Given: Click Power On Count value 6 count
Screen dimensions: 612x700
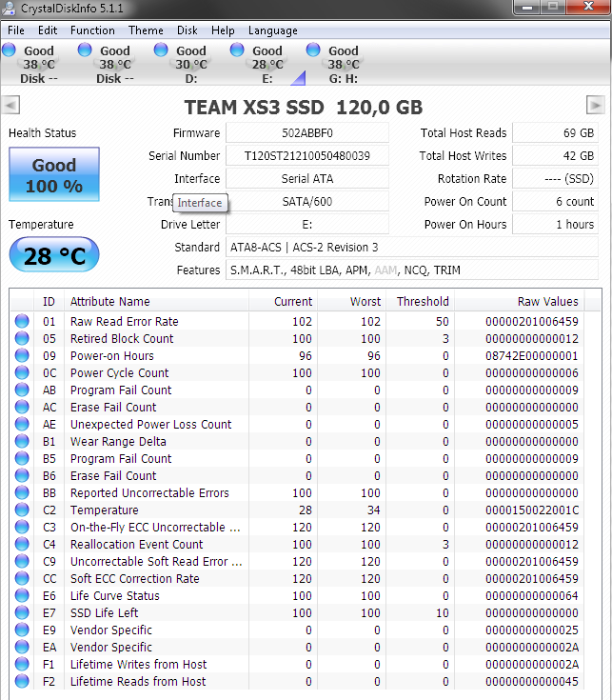Looking at the screenshot, I should [555, 201].
